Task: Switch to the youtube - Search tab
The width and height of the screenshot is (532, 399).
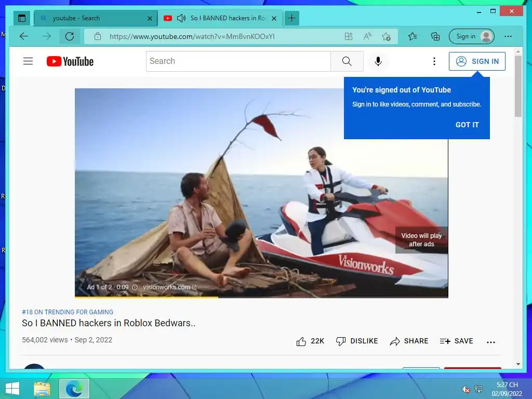Action: (96, 18)
